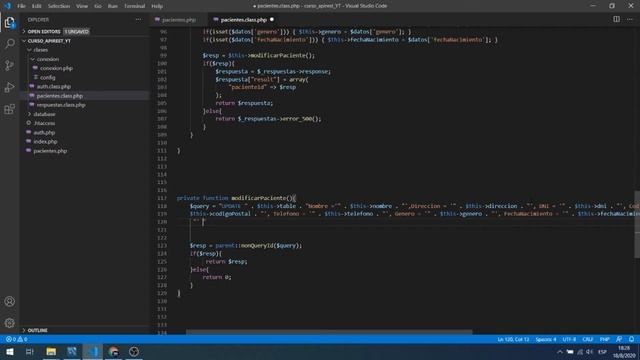Open the Edit menu
The width and height of the screenshot is (640, 360).
pyautogui.click(x=37, y=6)
